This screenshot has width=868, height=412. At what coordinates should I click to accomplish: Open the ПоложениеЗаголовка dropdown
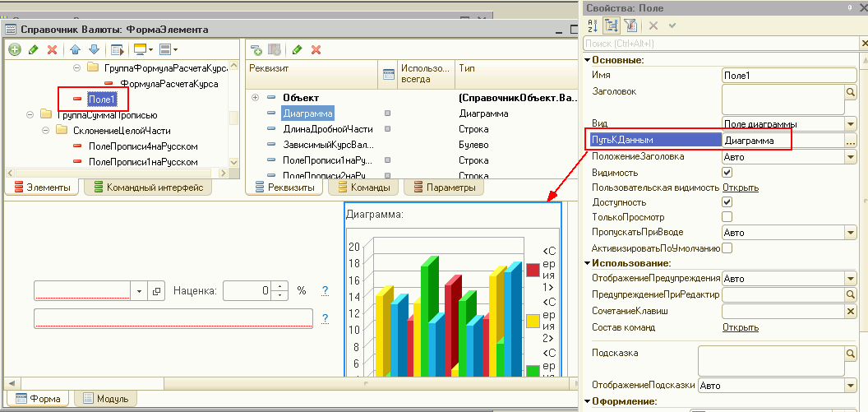pos(850,157)
